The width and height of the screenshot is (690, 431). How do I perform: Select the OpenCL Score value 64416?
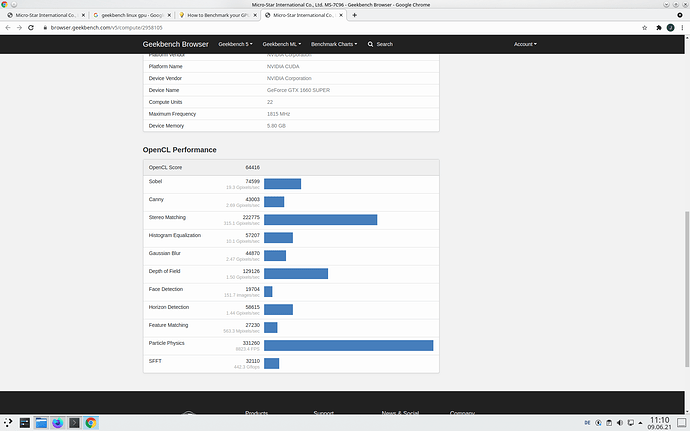253,167
